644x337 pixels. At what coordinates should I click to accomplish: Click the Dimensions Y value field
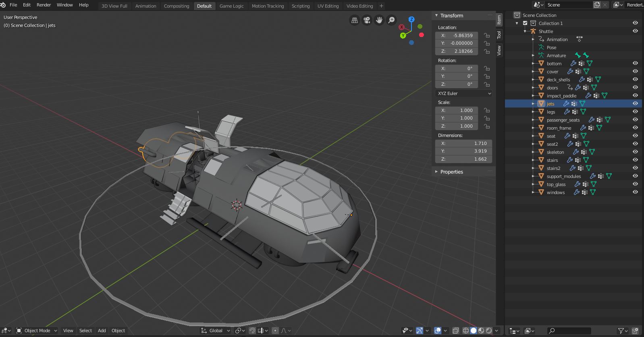click(463, 151)
